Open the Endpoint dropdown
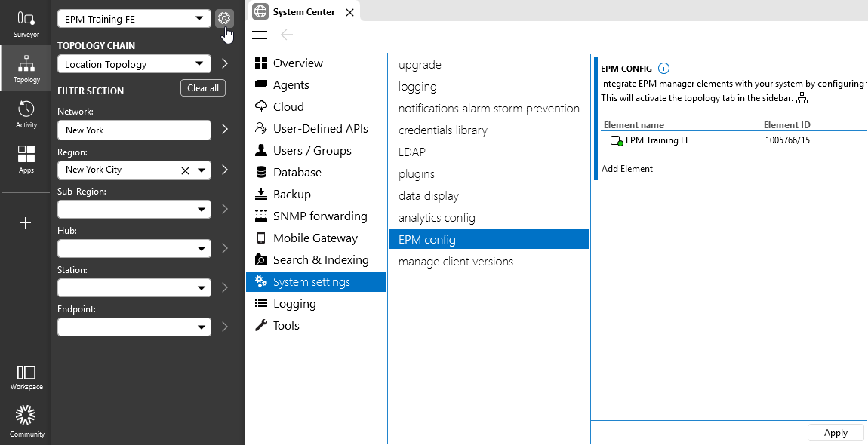This screenshot has height=445, width=868. click(x=134, y=327)
